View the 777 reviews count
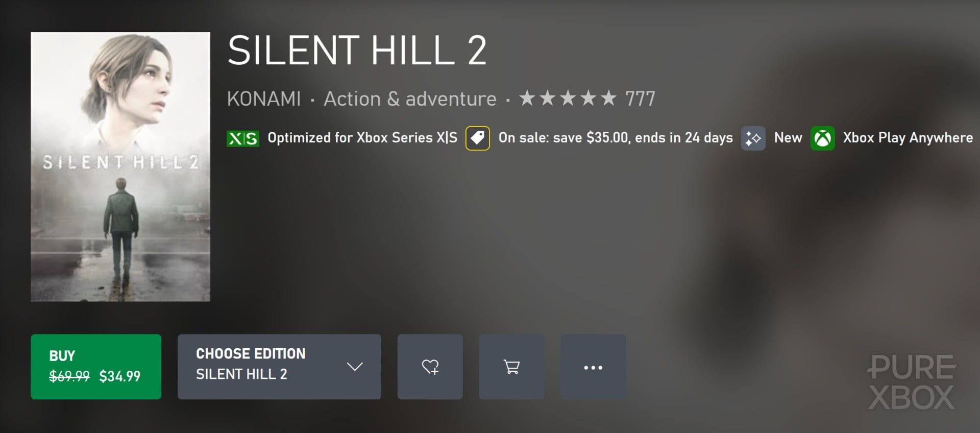This screenshot has width=980, height=433. pos(640,99)
